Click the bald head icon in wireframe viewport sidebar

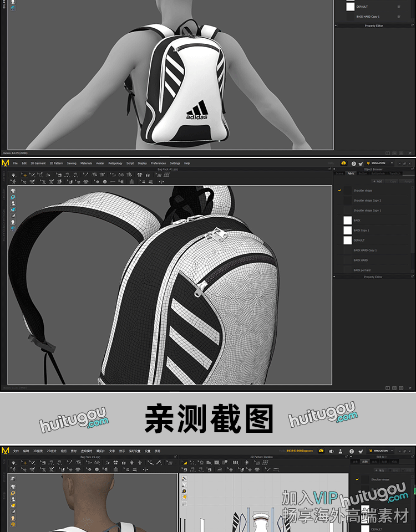[x=13, y=222]
